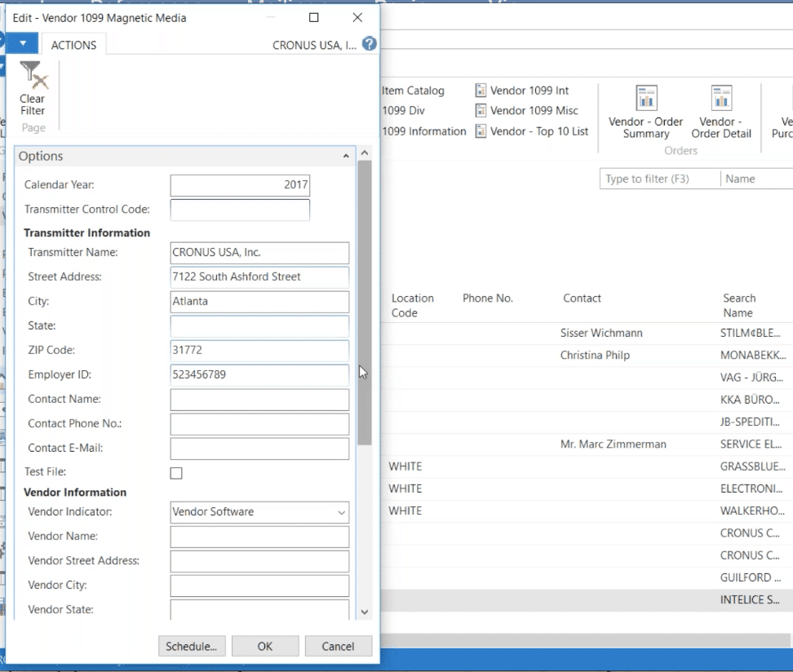Viewport: 793px width, 672px height.
Task: Click the Vendor Street Address field
Action: [259, 561]
